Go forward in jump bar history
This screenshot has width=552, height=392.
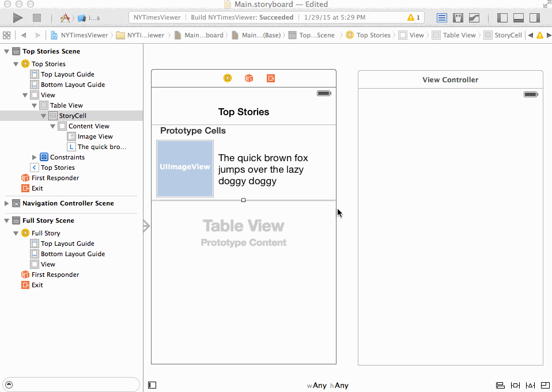[x=37, y=35]
